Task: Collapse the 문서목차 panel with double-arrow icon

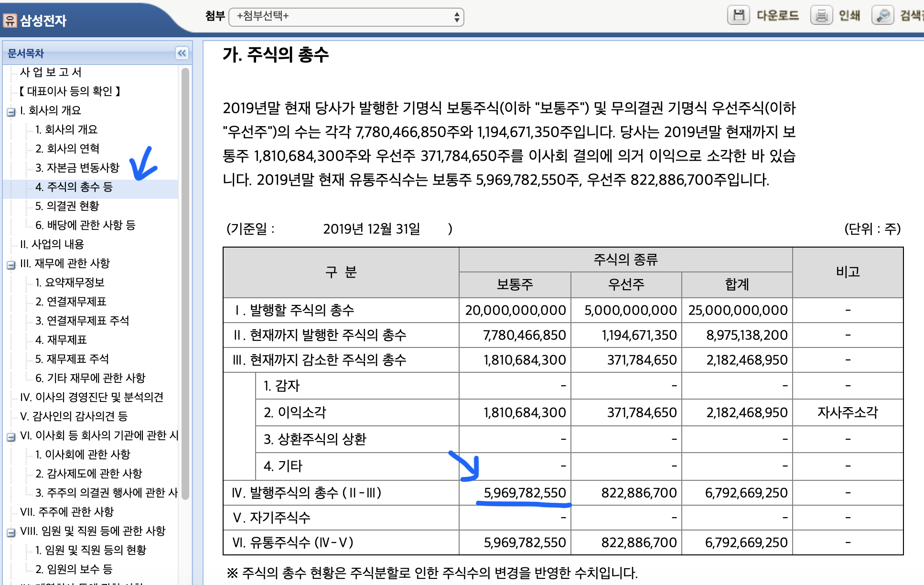Action: coord(182,53)
